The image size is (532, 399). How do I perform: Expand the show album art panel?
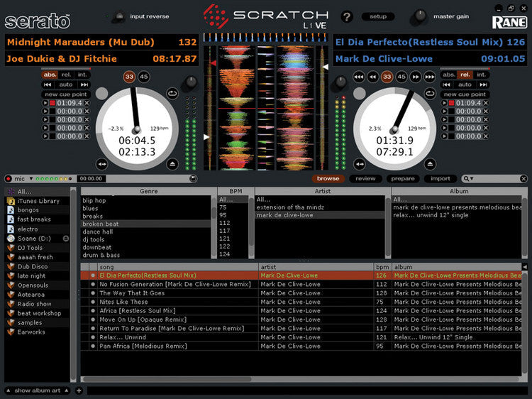(x=8, y=390)
